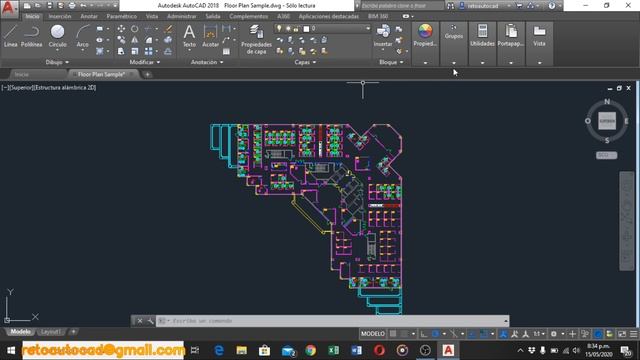Open the layer selection dropdown
The height and width of the screenshot is (360, 640).
[368, 29]
